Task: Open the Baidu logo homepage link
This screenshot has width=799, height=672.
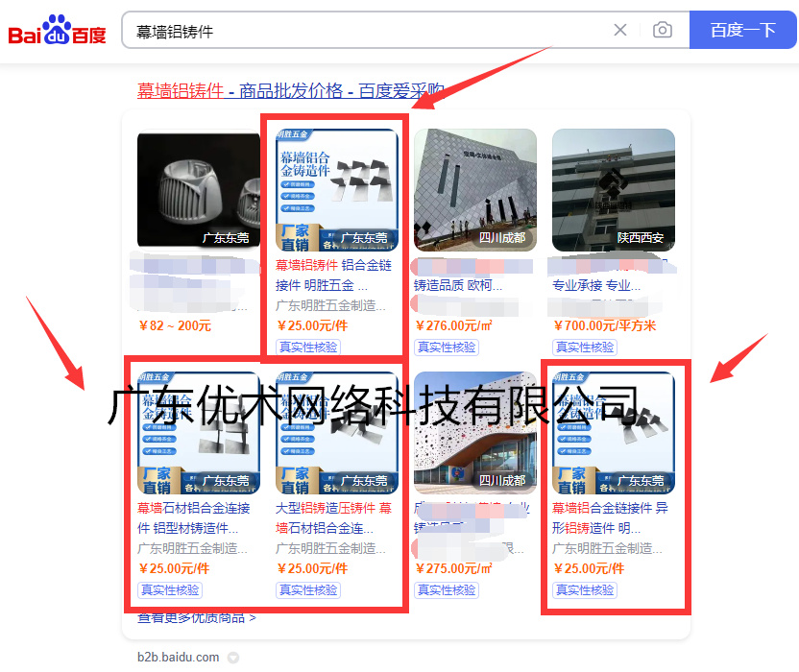Action: [57, 30]
